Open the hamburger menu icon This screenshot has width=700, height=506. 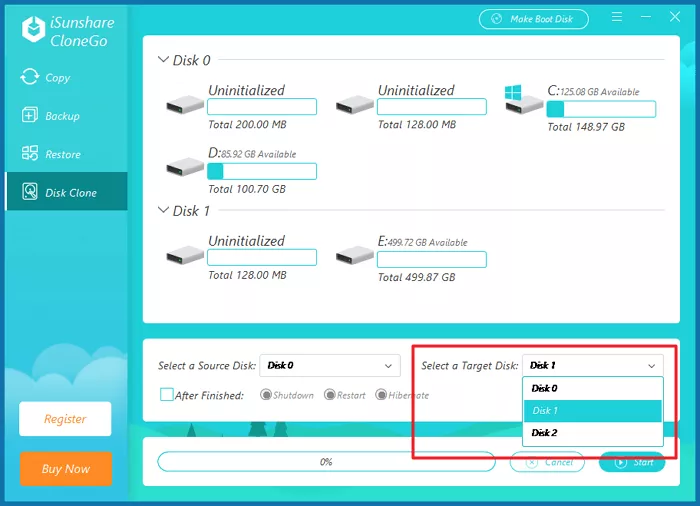pos(617,17)
